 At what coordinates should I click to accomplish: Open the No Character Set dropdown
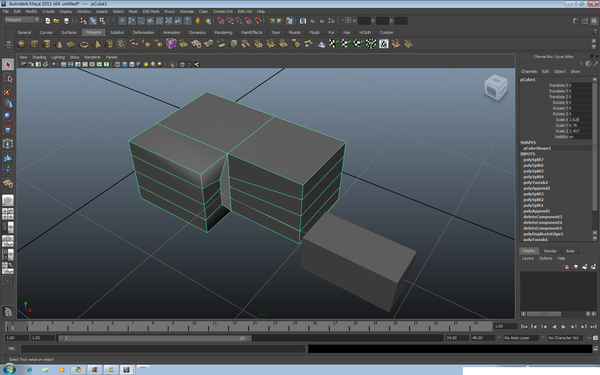coord(566,338)
